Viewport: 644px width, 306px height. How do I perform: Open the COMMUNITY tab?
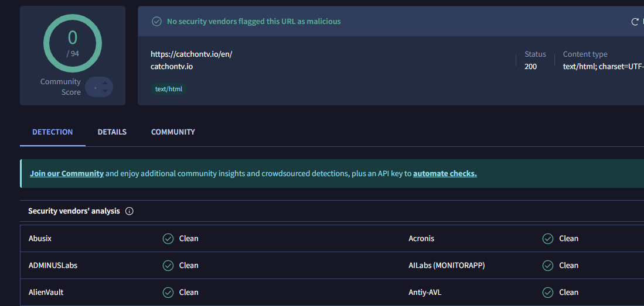(x=173, y=132)
